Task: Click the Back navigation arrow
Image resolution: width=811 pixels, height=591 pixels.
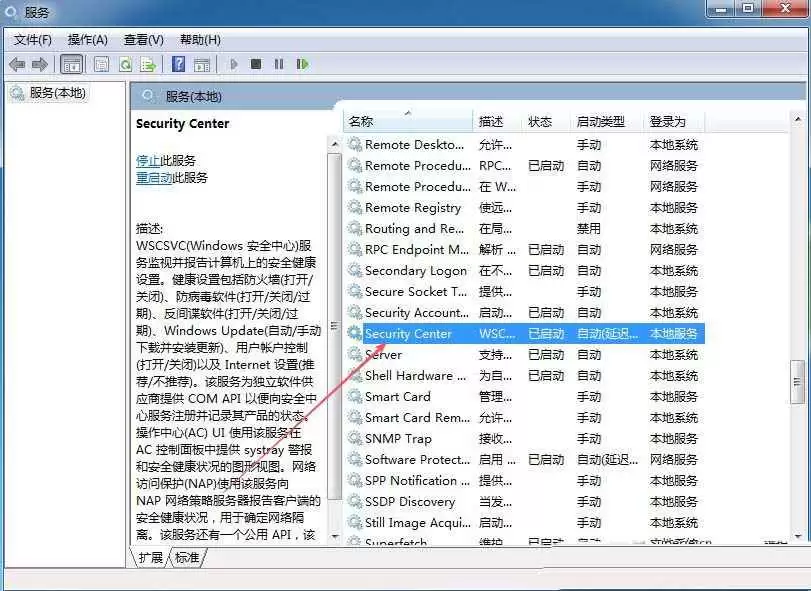Action: tap(17, 64)
